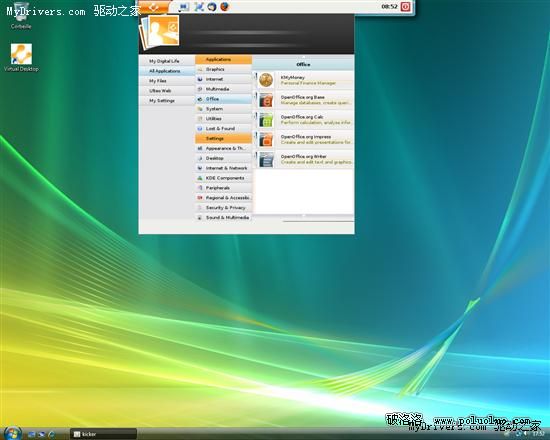
Task: Launch Firefox from the Ulteo panel
Action: (224, 6)
